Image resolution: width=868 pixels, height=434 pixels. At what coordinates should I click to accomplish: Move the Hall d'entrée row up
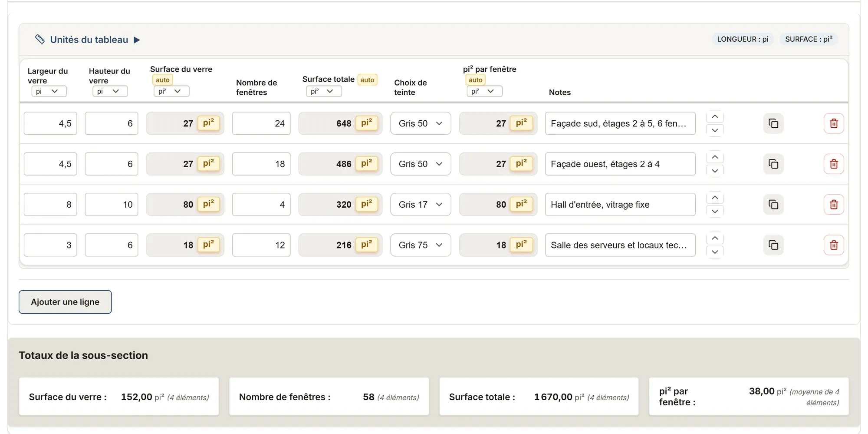point(715,198)
